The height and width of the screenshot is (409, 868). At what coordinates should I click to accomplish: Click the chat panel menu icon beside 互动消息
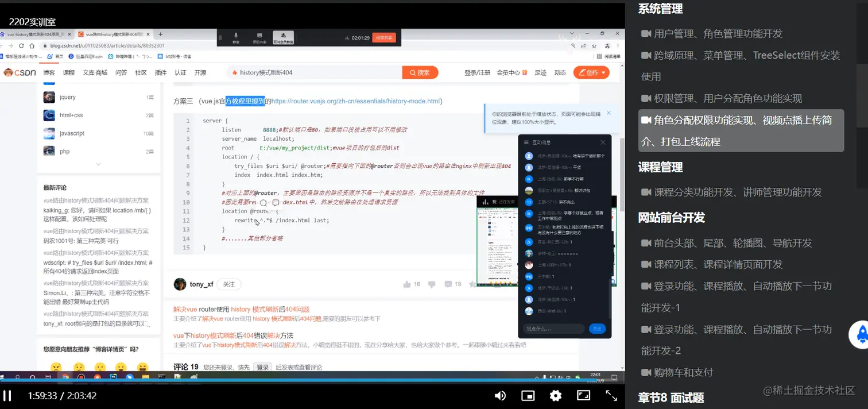(x=525, y=142)
